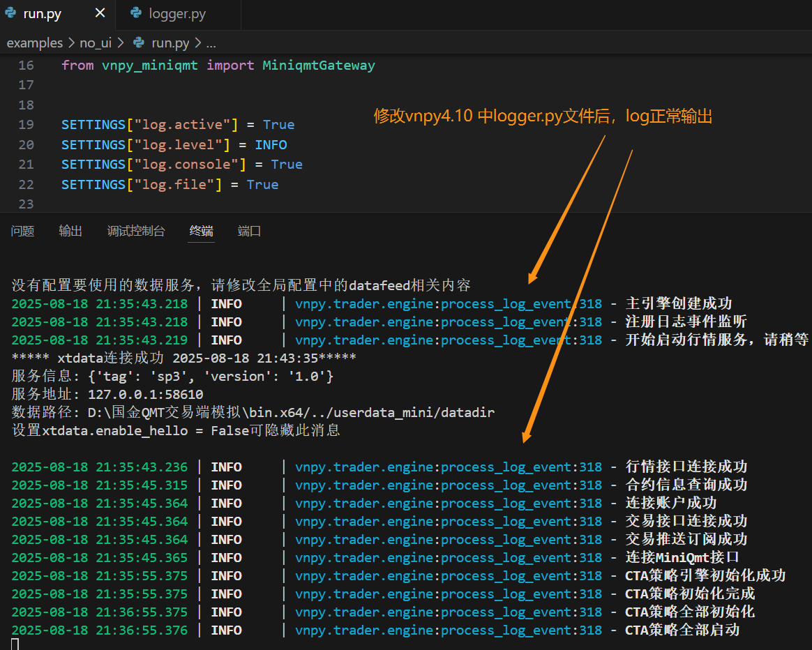812x650 pixels.
Task: Click CTA策略全部启动 log message
Action: [x=682, y=630]
